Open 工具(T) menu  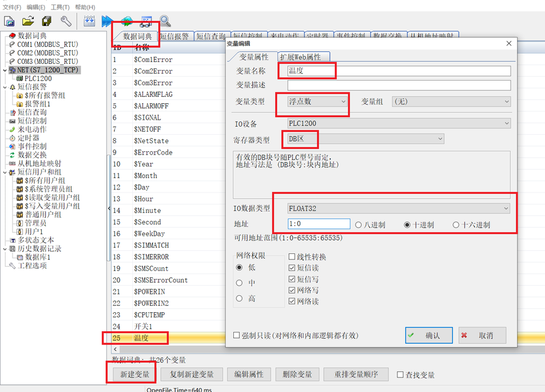click(x=60, y=7)
